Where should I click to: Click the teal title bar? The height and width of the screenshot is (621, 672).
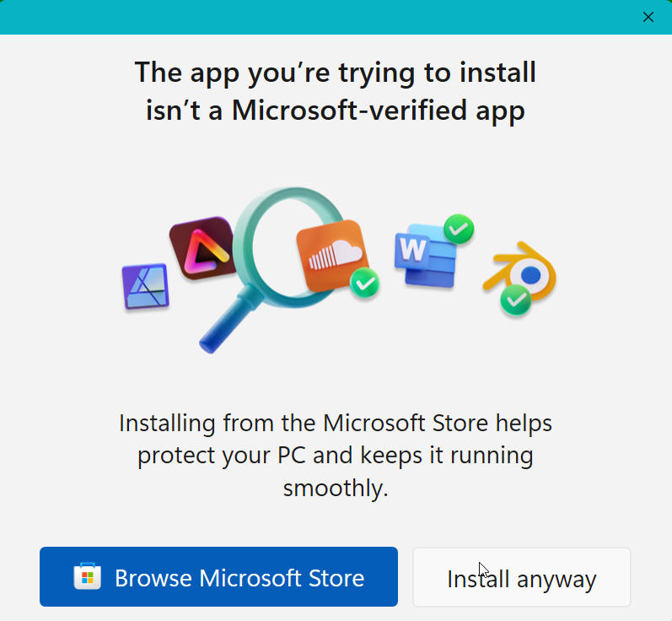pyautogui.click(x=317, y=17)
